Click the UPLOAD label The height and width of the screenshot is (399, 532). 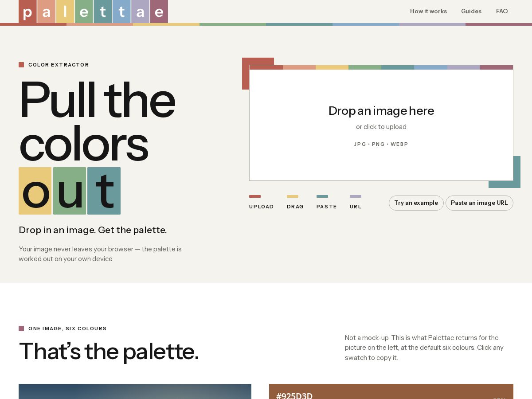[x=262, y=207]
